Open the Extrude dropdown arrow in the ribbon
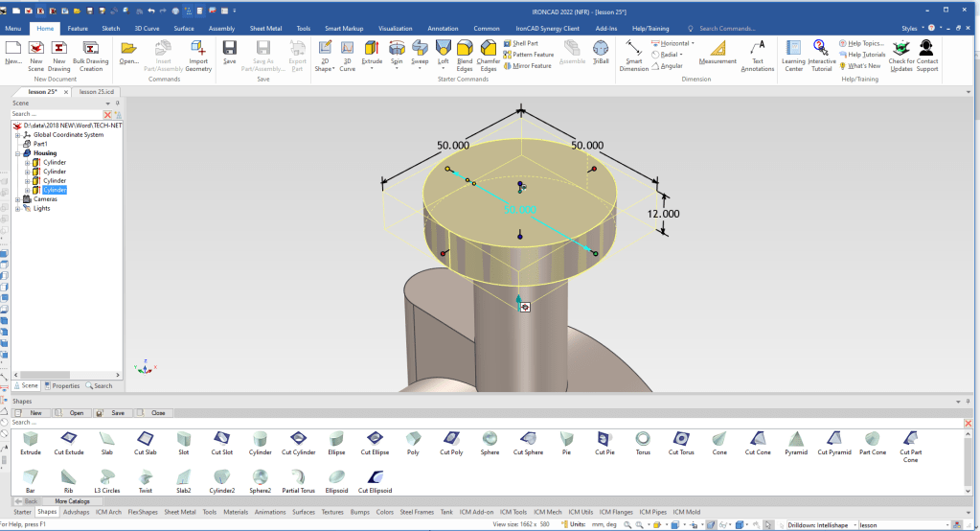Viewport: 980px width, 531px height. pyautogui.click(x=371, y=69)
